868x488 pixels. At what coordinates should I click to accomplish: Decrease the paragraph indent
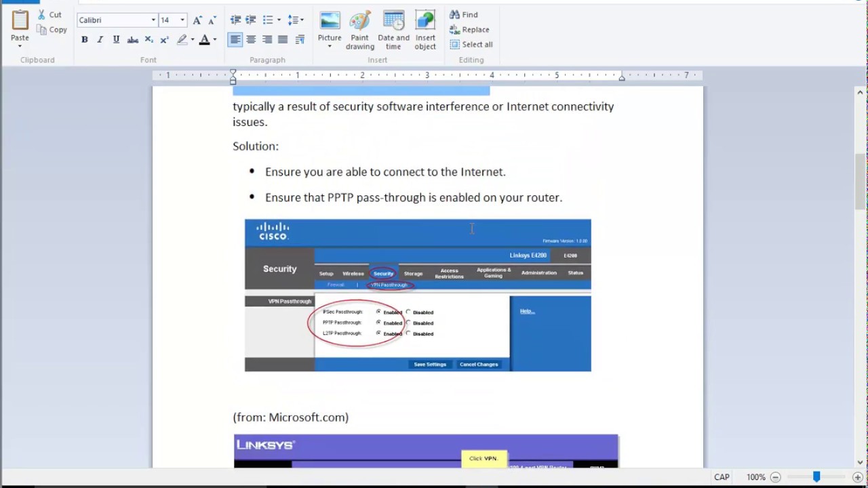point(235,20)
